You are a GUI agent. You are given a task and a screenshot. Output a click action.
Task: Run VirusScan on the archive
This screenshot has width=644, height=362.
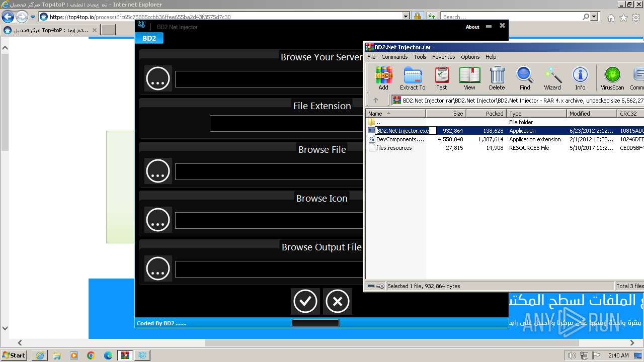[612, 78]
